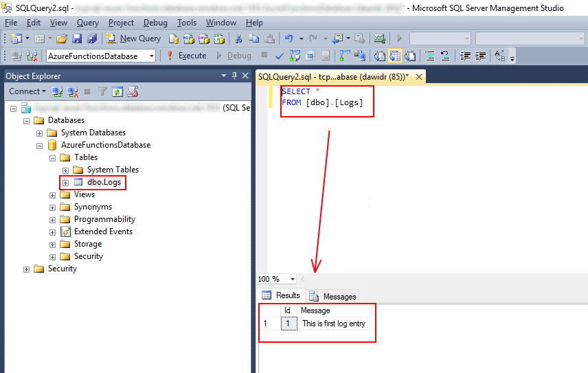Toggle Auto Hide pin on Object Explorer
Viewport: 588px width, 373px height.
click(234, 76)
